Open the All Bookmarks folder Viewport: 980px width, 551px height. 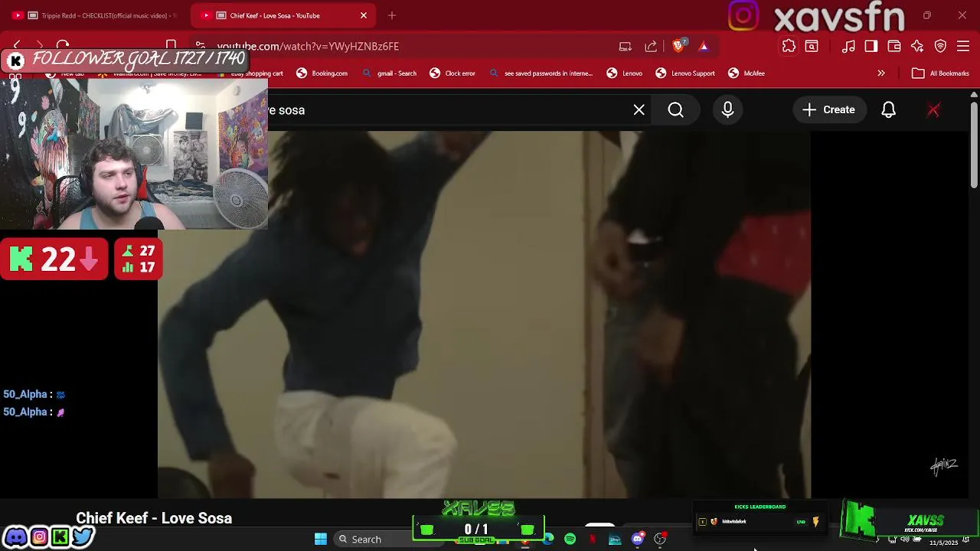point(941,73)
